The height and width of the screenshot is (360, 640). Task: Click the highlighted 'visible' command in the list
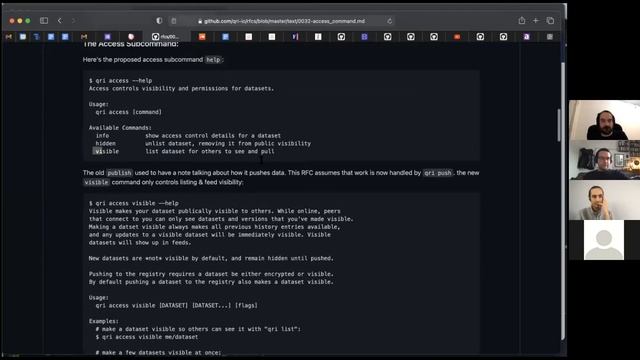(x=106, y=151)
